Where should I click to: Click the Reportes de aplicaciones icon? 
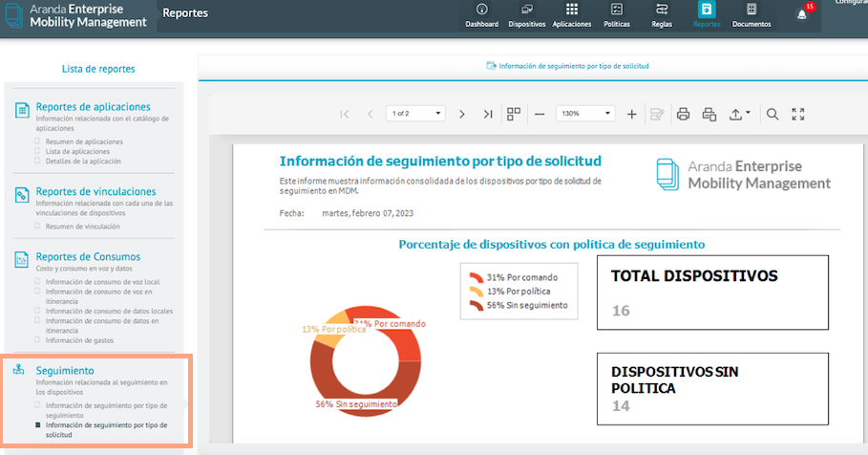(22, 110)
